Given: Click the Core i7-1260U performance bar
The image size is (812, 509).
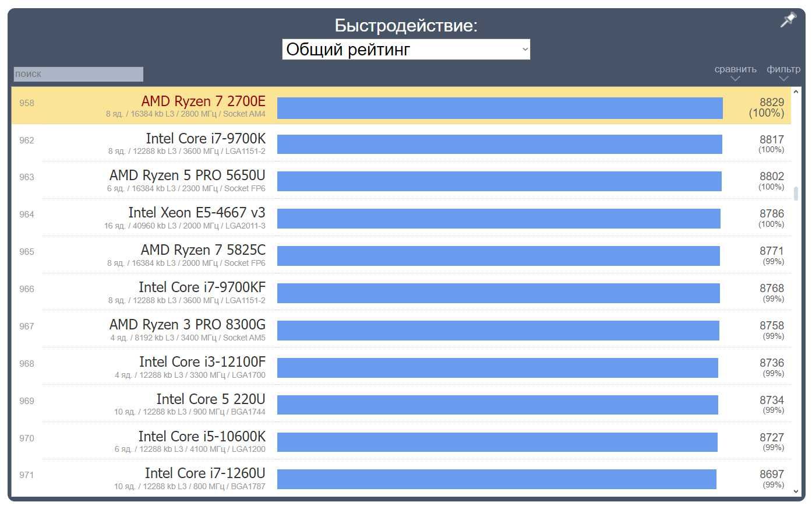Looking at the screenshot, I should (x=497, y=479).
